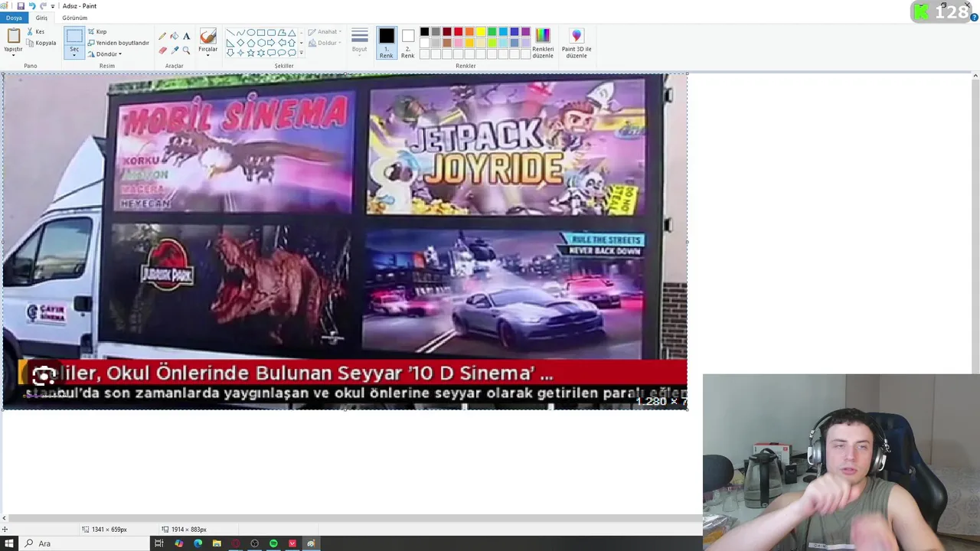Click the Paint icon on the taskbar
This screenshot has height=551, width=980.
310,543
